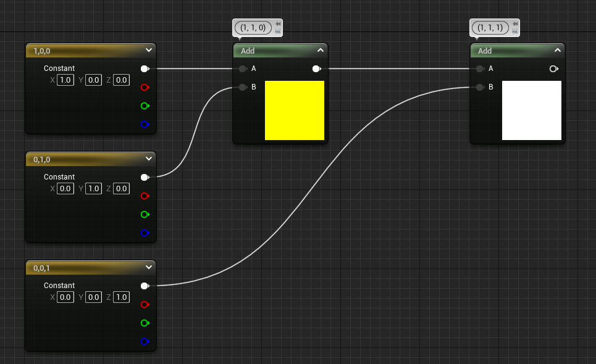Click the Z value field of 0,0,1 node

point(122,297)
